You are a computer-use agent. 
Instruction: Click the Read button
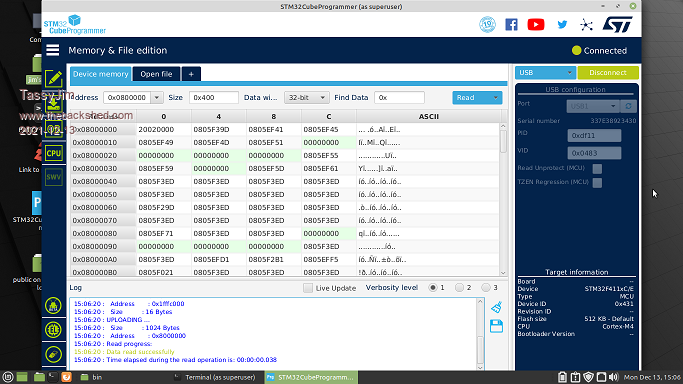[x=472, y=98]
